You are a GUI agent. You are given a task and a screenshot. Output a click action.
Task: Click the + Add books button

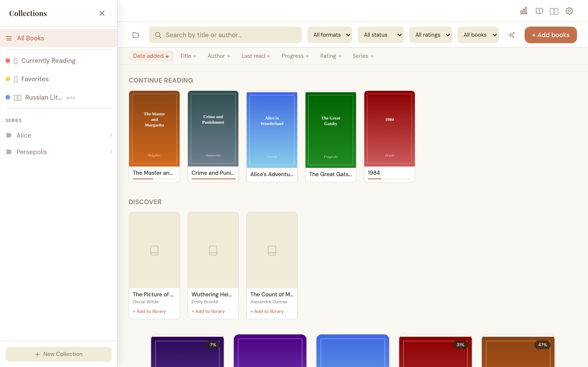pos(551,35)
